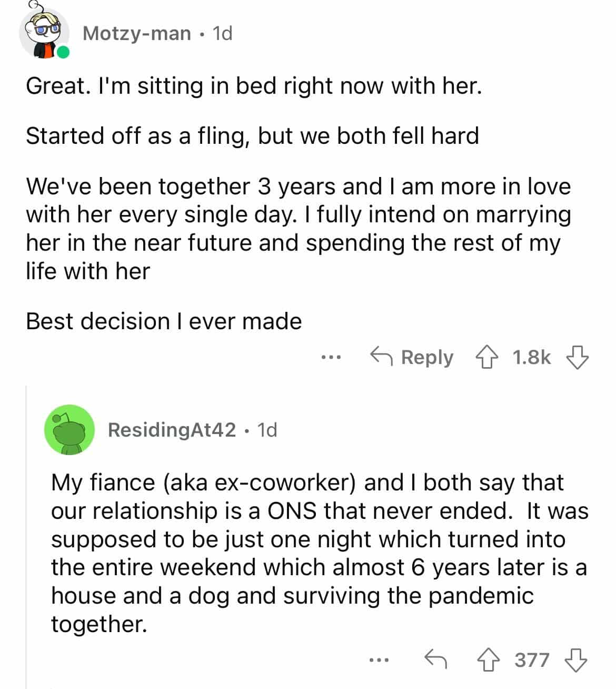Click the green online status dot
Image resolution: width=616 pixels, height=689 pixels.
[63, 52]
